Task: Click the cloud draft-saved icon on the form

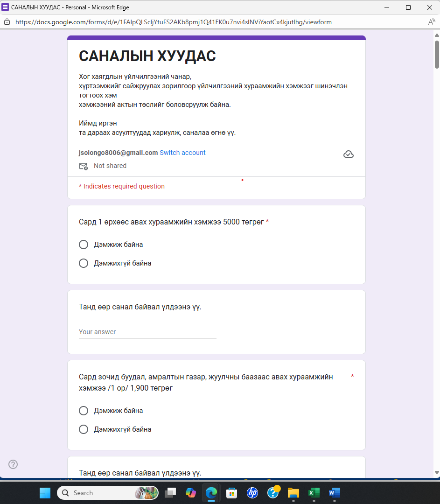Action: [x=349, y=154]
